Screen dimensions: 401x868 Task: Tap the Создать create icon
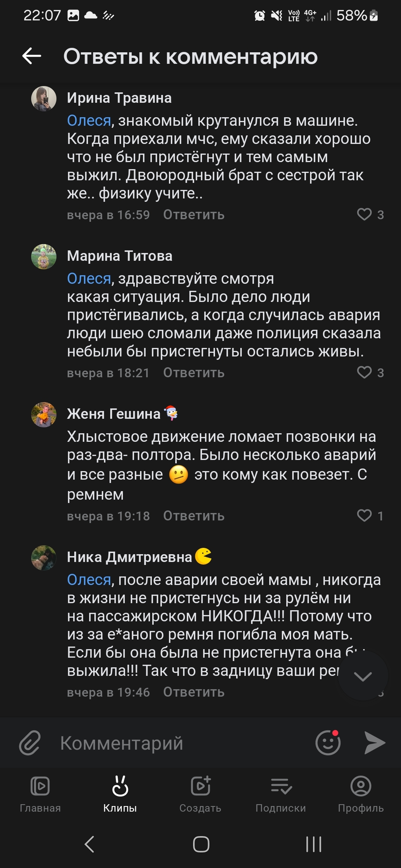click(200, 793)
